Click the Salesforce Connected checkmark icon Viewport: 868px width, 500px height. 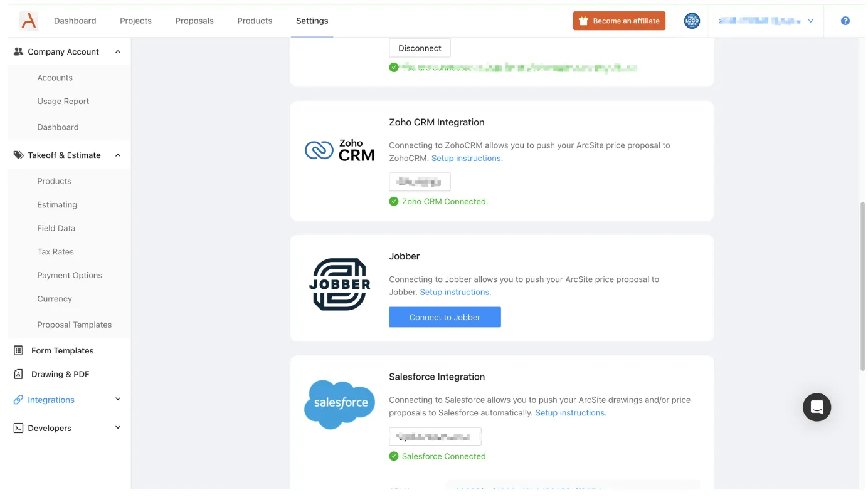click(x=394, y=456)
